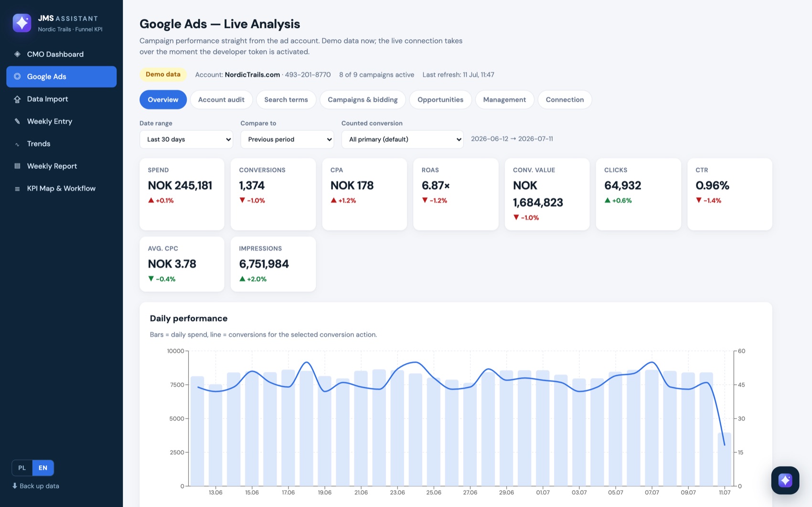The image size is (812, 507).
Task: Switch to the Management tab
Action: pos(504,100)
